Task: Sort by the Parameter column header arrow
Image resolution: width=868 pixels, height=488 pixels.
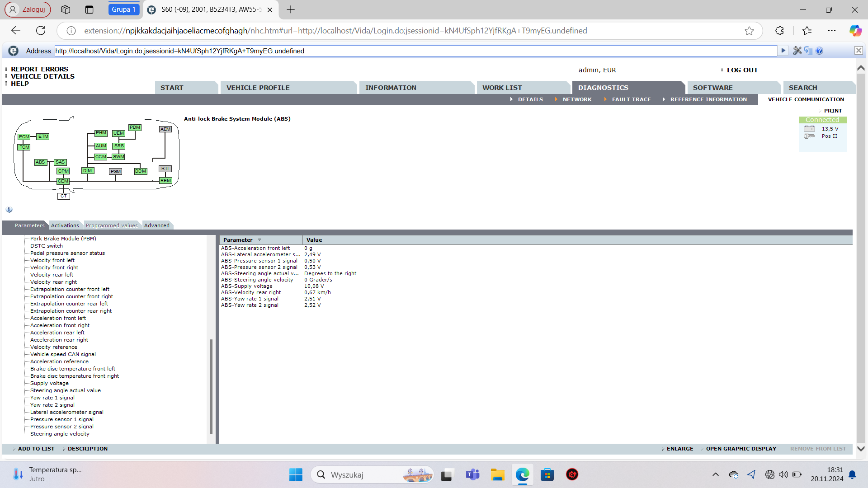Action: pyautogui.click(x=259, y=240)
